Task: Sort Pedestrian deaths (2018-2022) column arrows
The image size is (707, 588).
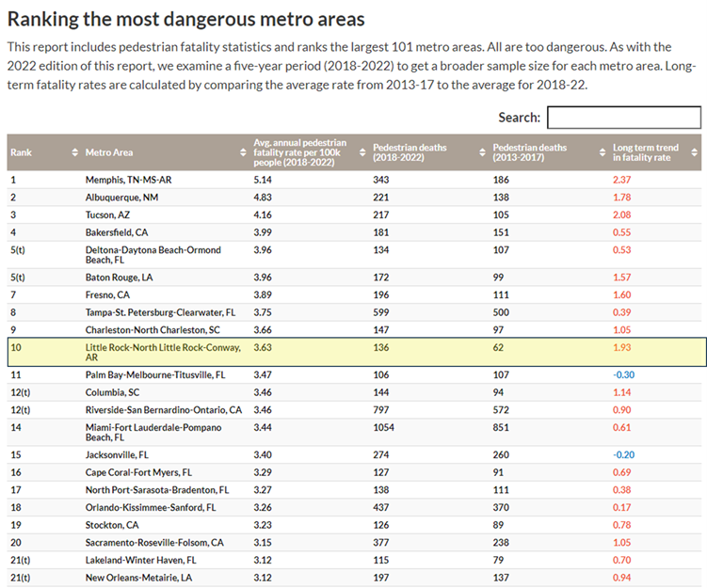Action: (x=482, y=152)
